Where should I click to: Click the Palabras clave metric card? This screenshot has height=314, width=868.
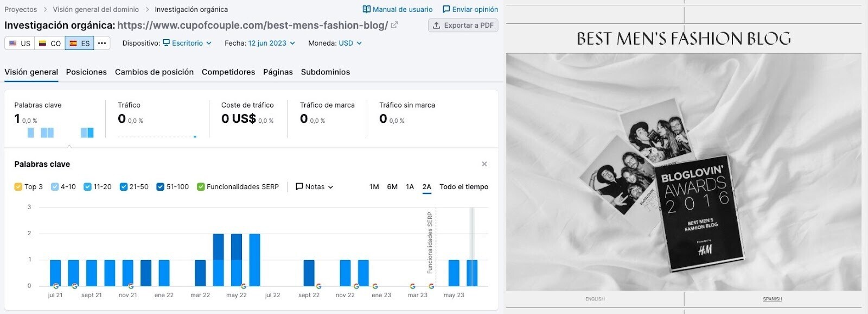coord(54,118)
